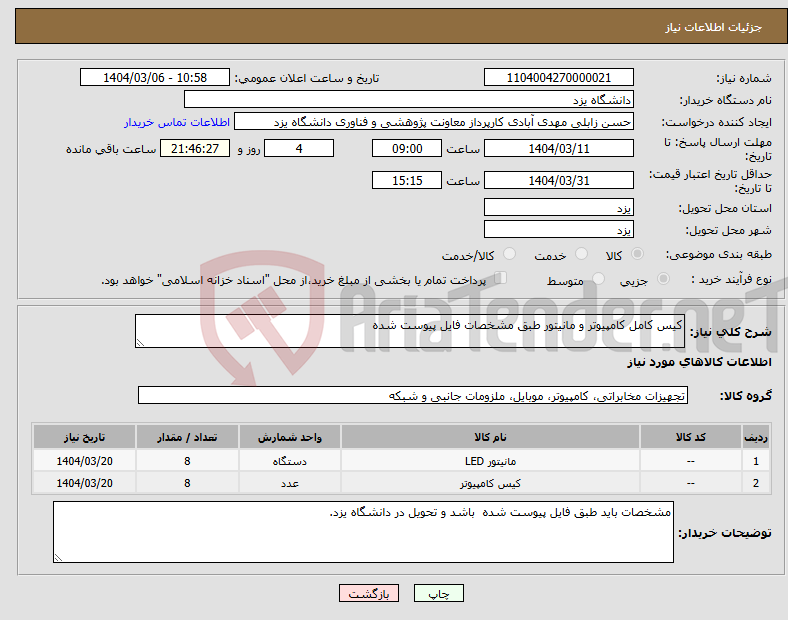Click the requester field حسن زابلی مهدی آبادی
788x620 pixels.
pos(434,122)
